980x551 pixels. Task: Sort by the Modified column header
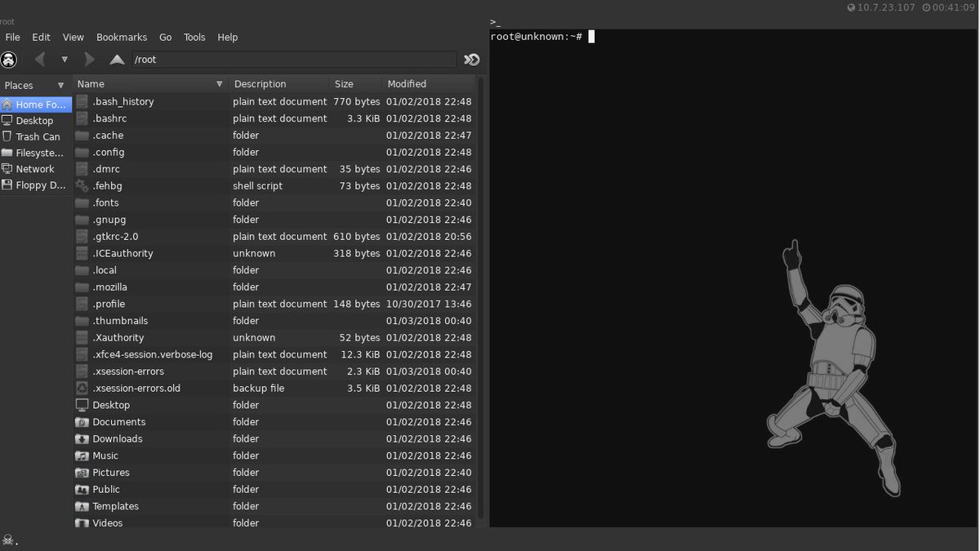pyautogui.click(x=429, y=84)
